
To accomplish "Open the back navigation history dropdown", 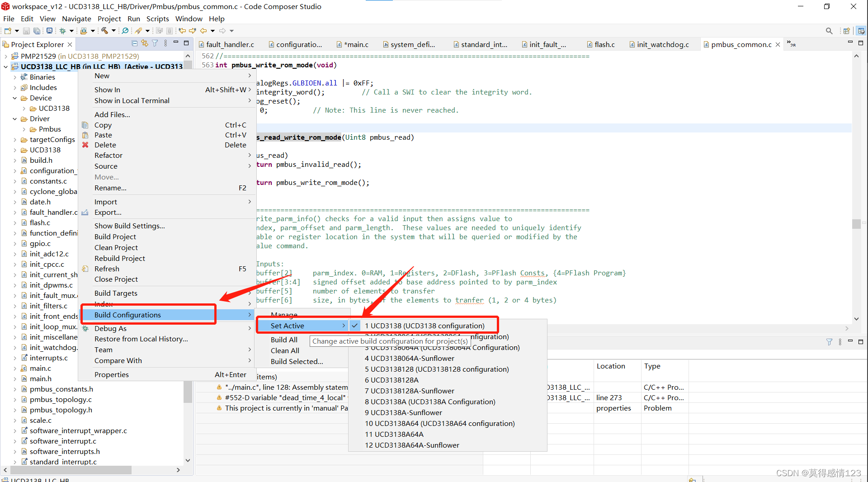I will [x=212, y=31].
